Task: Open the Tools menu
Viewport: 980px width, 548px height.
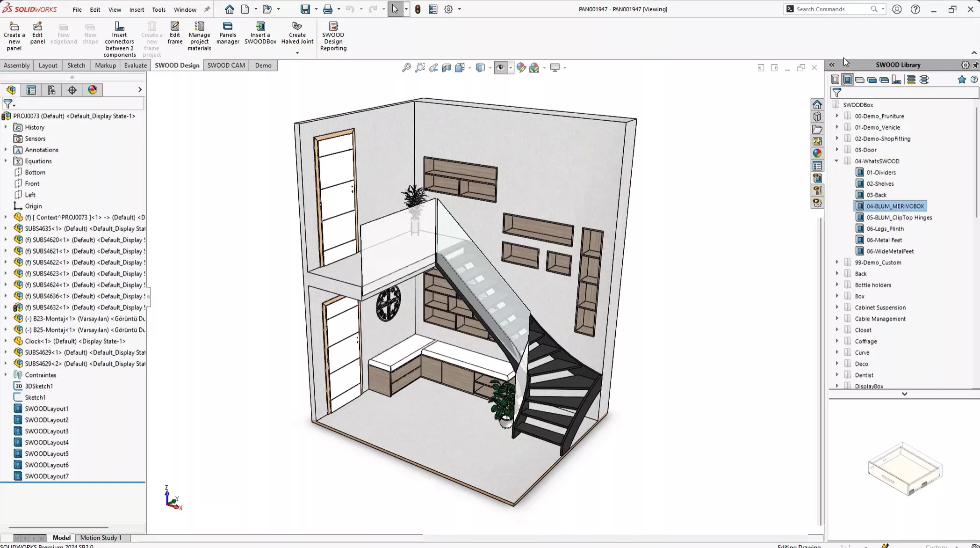Action: point(159,9)
